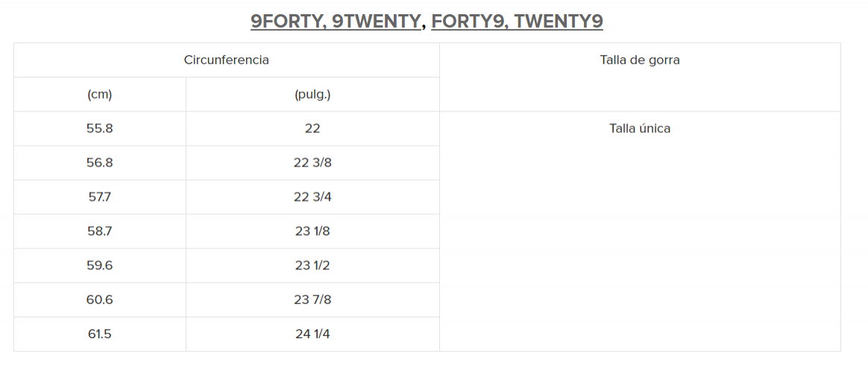Click the Talla de gorra header

(639, 60)
